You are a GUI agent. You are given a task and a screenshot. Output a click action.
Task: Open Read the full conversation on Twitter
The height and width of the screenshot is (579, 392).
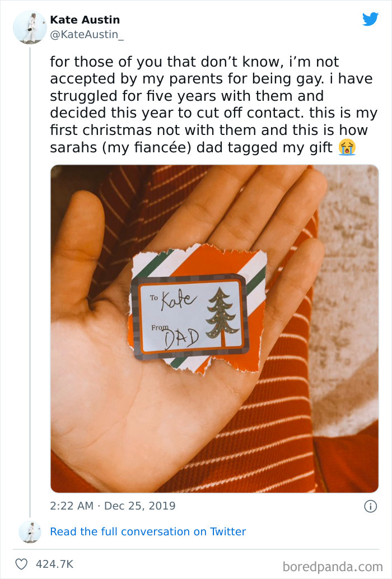pyautogui.click(x=148, y=531)
